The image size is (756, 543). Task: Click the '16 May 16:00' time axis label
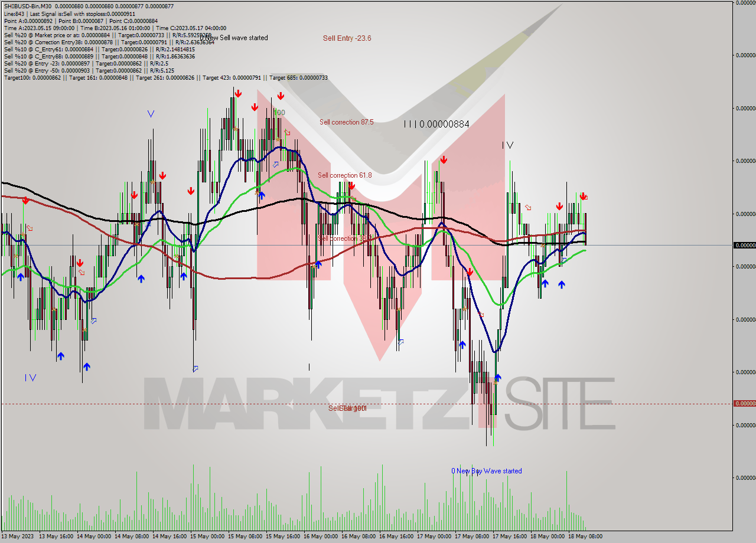[x=396, y=537]
